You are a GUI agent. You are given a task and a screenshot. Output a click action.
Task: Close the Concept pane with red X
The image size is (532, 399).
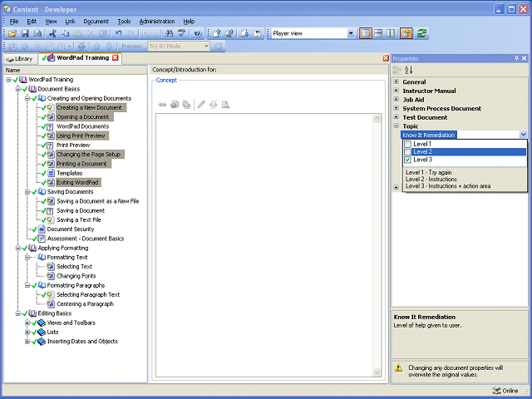click(386, 58)
